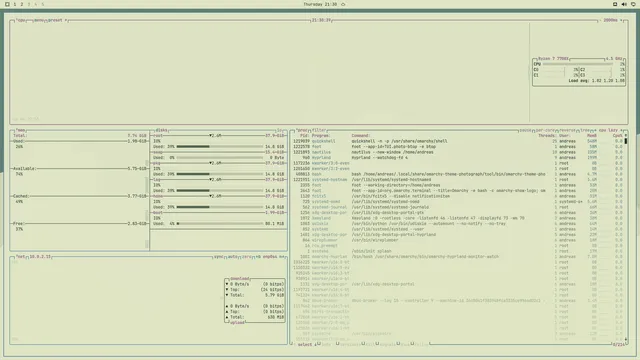
Task: Pause the process list
Action: (525, 130)
